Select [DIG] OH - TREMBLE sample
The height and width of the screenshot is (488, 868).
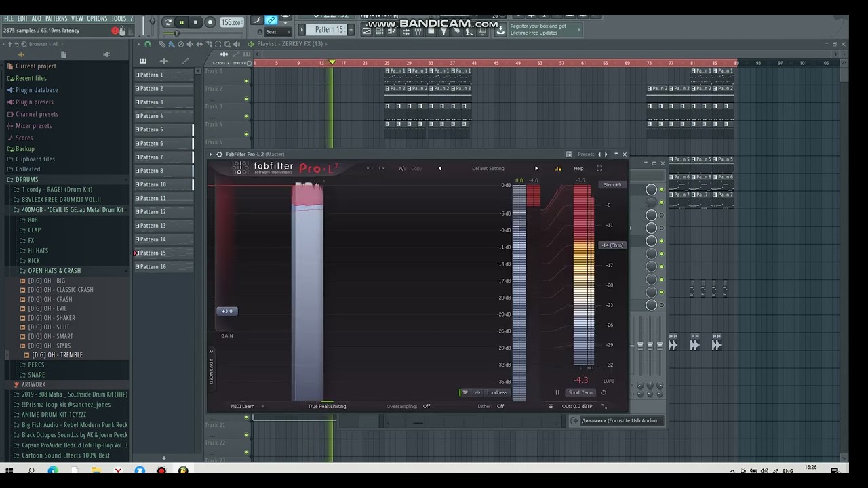[x=57, y=355]
